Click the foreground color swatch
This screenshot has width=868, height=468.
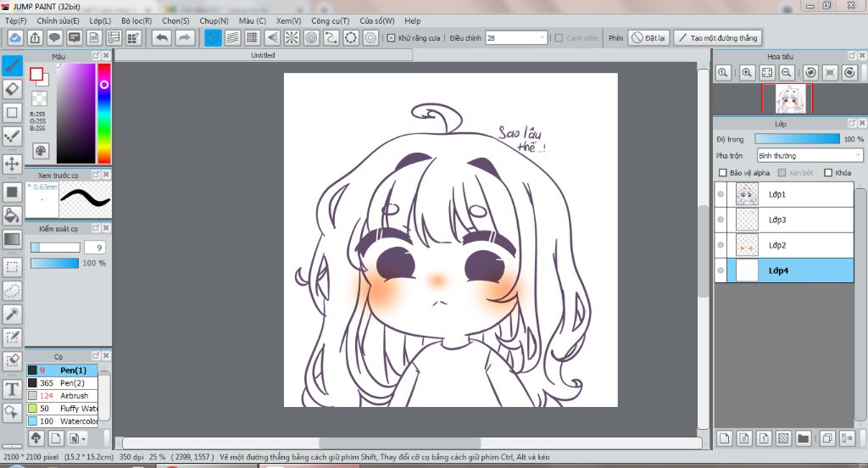[36, 75]
